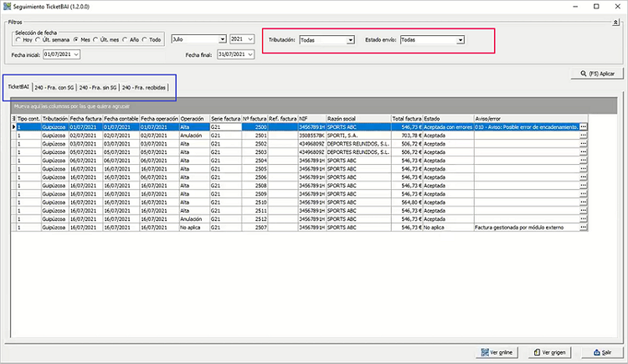Click the (F5) Aplicar button
628x364 pixels.
click(x=597, y=74)
